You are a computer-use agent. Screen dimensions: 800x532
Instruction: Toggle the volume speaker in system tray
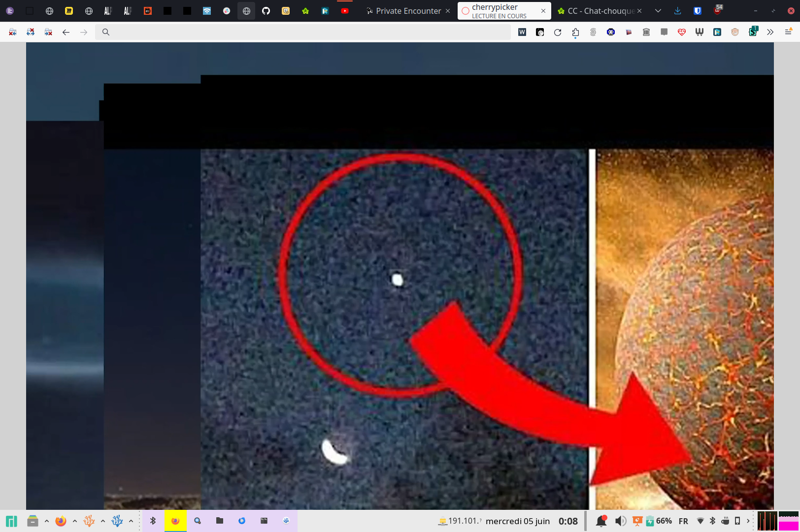tap(621, 521)
